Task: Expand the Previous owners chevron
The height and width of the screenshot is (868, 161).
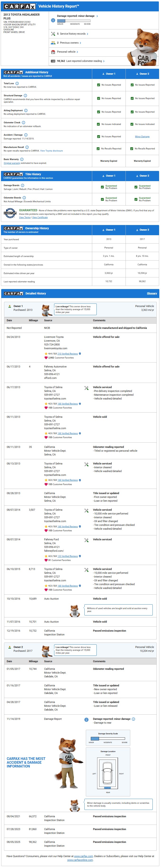Action: [80, 43]
